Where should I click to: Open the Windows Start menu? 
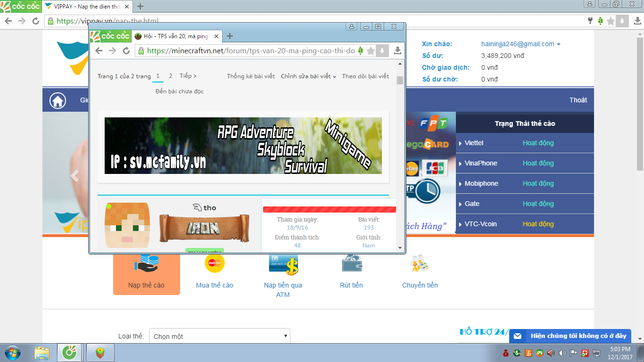click(12, 353)
